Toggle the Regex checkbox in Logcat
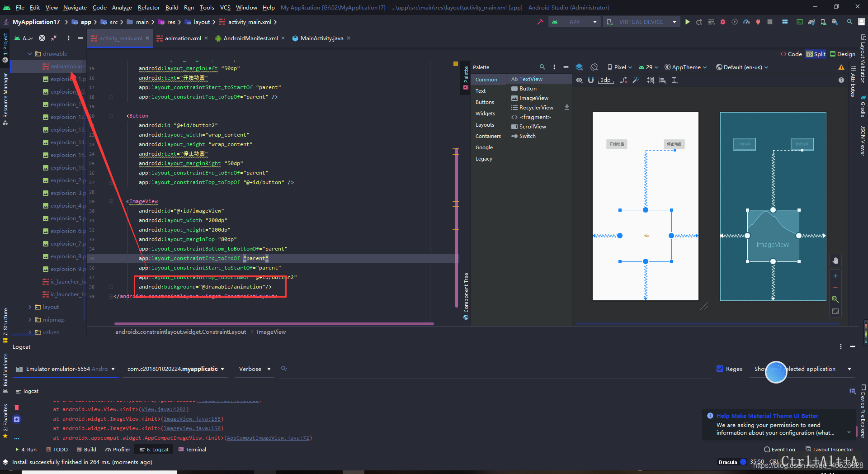 [x=720, y=369]
